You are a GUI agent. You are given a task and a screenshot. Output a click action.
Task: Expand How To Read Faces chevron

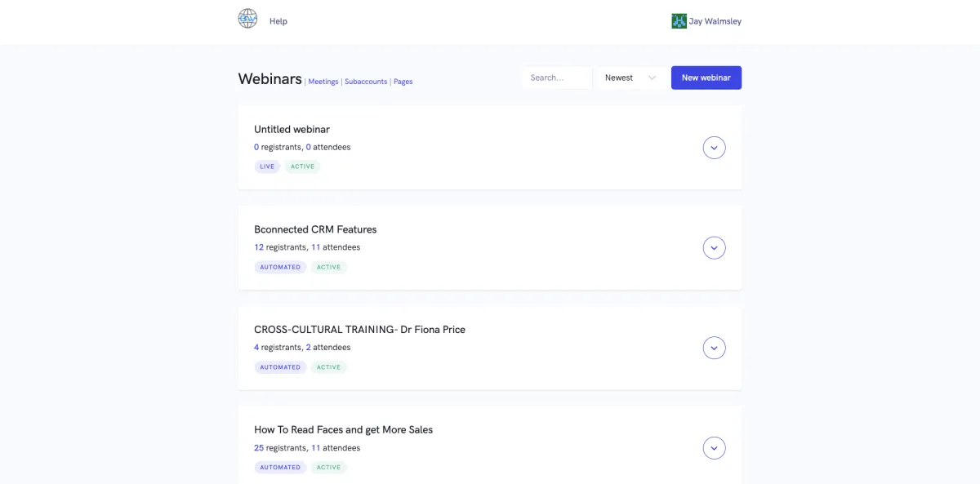point(715,448)
